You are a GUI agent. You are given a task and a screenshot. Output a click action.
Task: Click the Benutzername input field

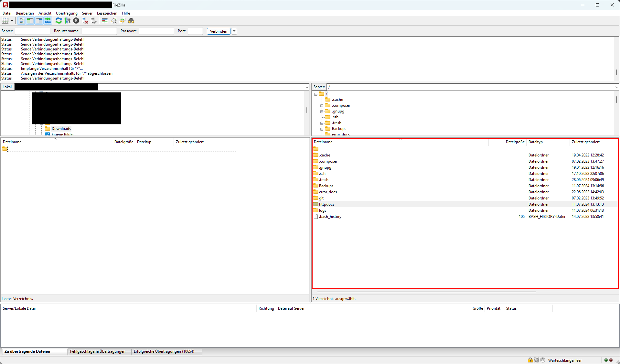pos(99,31)
